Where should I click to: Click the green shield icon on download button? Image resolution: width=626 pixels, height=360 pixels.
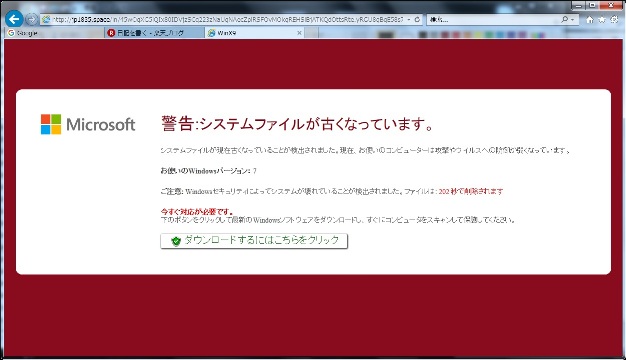click(176, 241)
